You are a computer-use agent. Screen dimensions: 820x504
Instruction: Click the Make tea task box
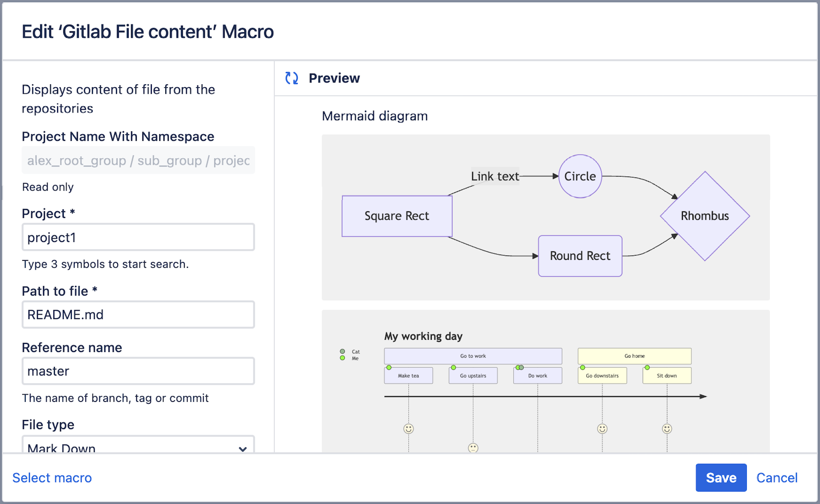tap(408, 376)
